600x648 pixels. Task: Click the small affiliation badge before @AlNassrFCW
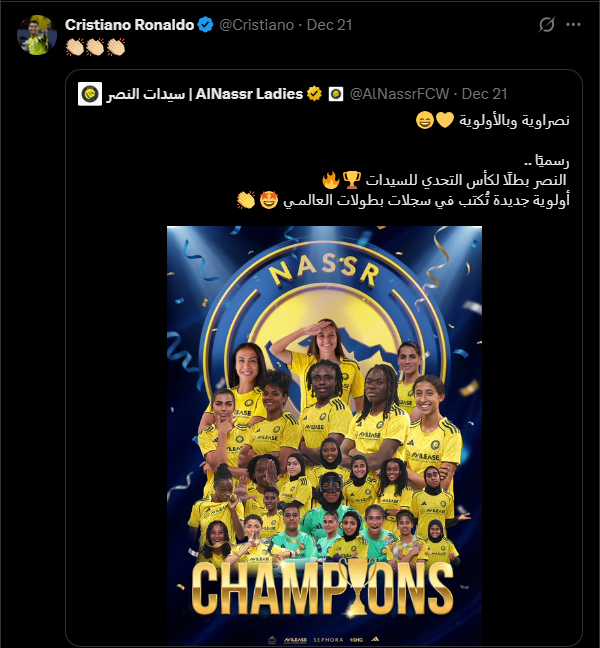[x=336, y=94]
